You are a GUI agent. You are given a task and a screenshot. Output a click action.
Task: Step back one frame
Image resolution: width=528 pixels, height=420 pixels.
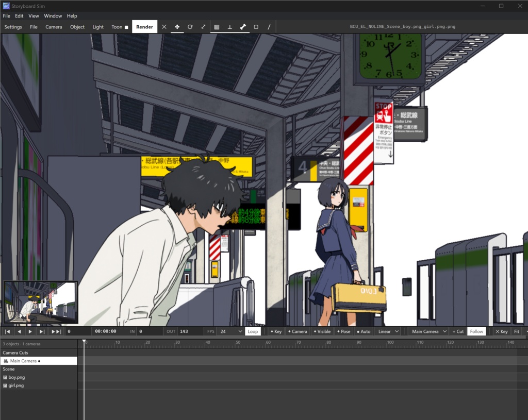19,331
